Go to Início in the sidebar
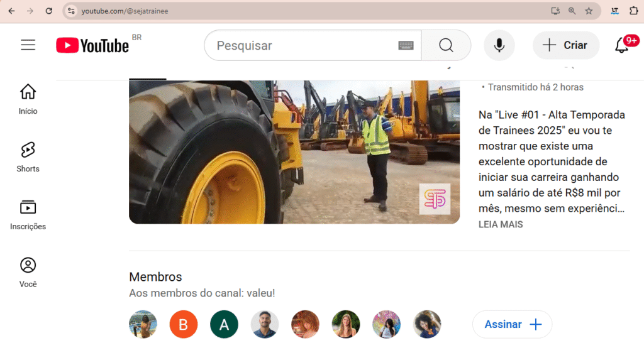The width and height of the screenshot is (644, 343). coord(28,99)
